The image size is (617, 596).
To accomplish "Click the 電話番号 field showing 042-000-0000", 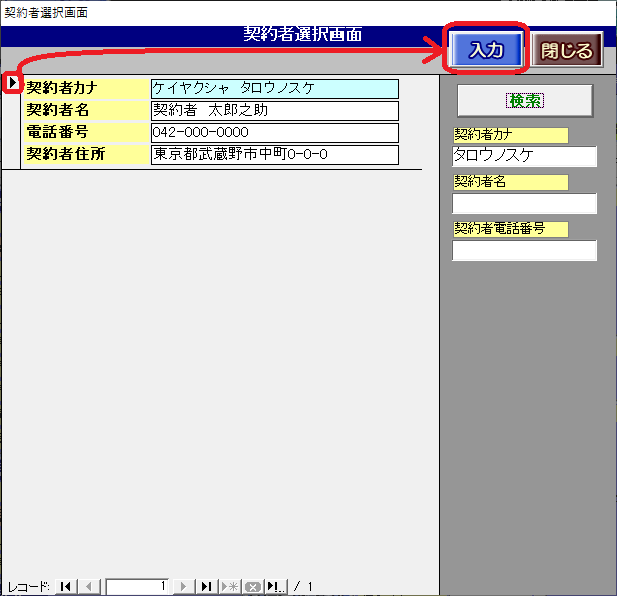I will coord(274,133).
